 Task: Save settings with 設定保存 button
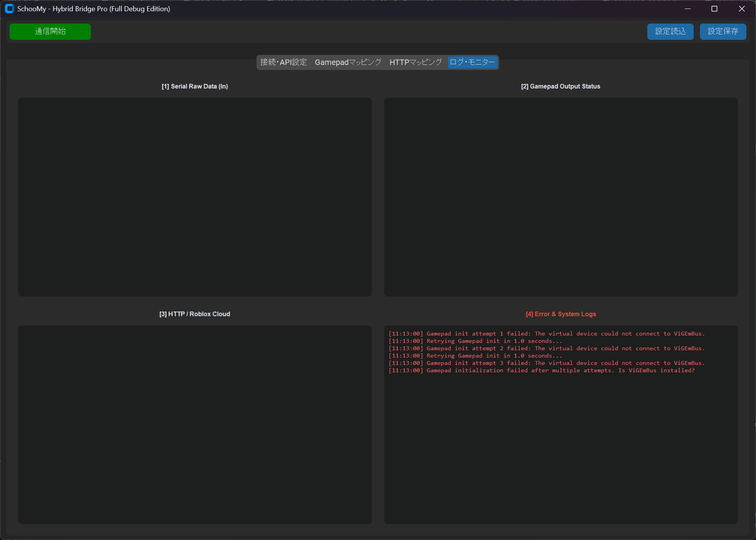[723, 32]
